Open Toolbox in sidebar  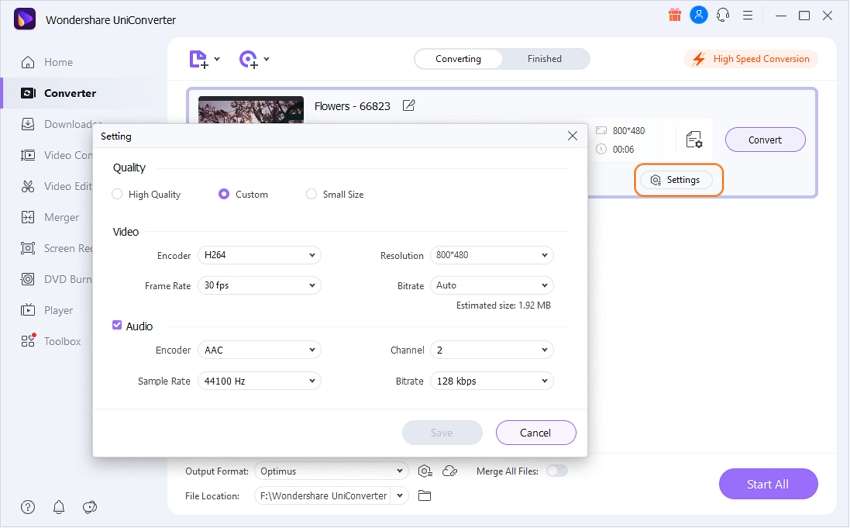[50, 342]
